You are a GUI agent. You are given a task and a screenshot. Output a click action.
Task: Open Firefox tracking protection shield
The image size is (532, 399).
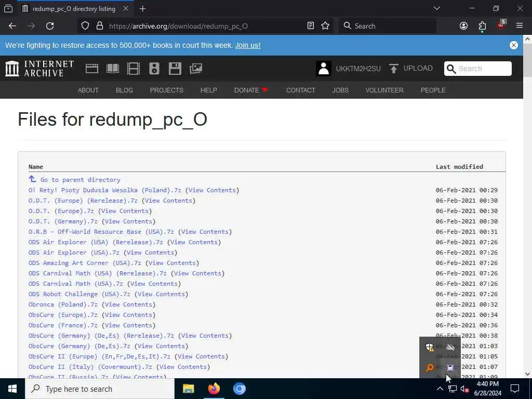85,26
